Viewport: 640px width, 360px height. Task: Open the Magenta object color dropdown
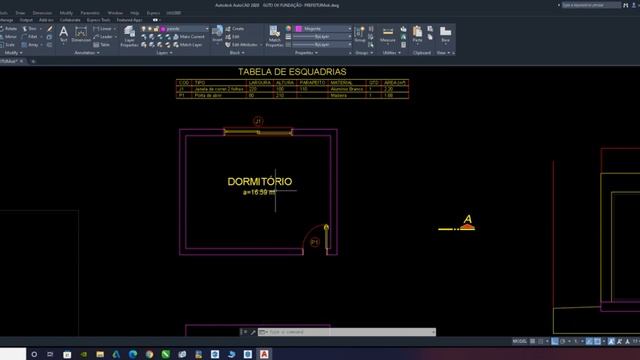(x=349, y=29)
